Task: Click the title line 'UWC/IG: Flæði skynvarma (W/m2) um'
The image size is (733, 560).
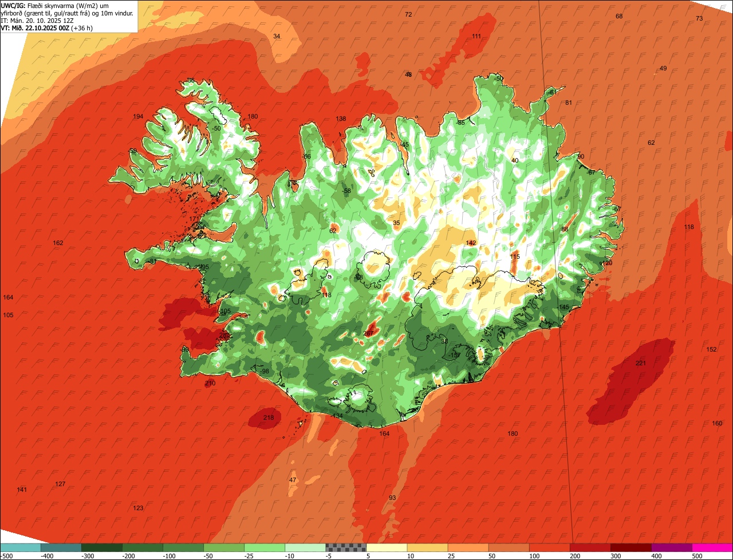Action: tap(55, 6)
